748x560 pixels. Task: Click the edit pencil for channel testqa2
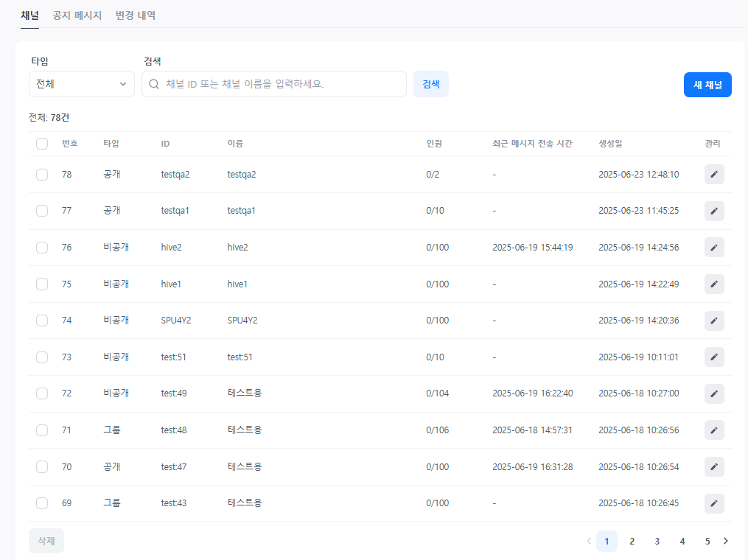coord(714,175)
